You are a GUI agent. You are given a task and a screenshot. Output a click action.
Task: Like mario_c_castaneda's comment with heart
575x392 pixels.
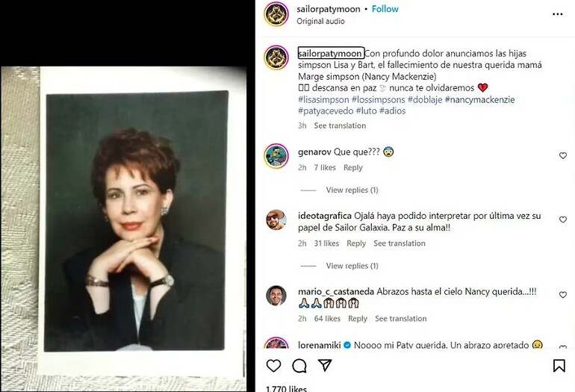(563, 294)
